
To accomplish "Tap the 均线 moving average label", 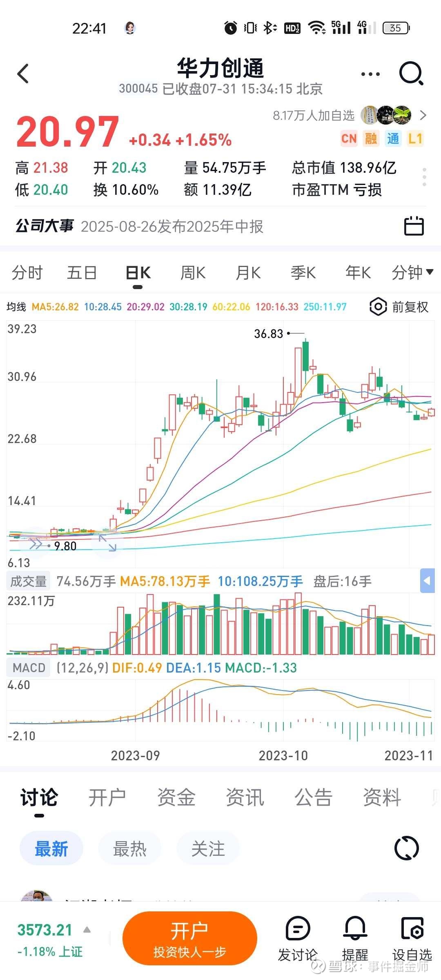I will click(x=16, y=307).
